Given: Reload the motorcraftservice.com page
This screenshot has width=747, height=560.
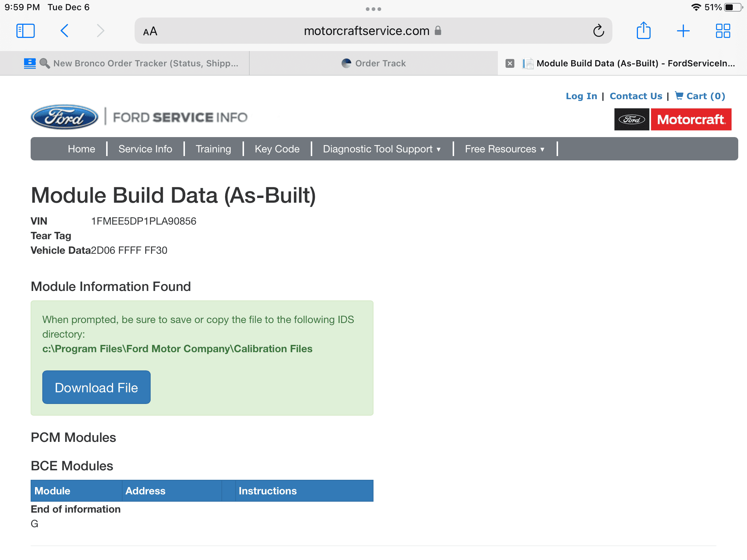Looking at the screenshot, I should (x=599, y=31).
